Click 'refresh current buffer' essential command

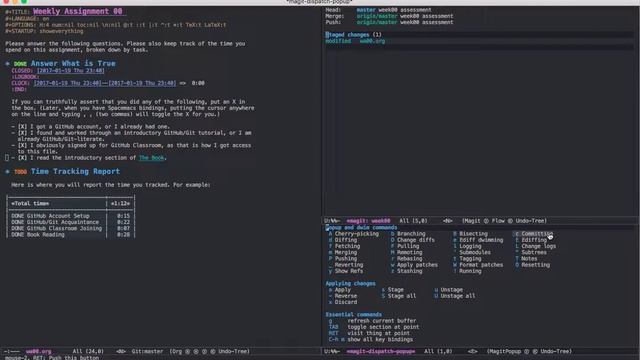click(x=382, y=321)
